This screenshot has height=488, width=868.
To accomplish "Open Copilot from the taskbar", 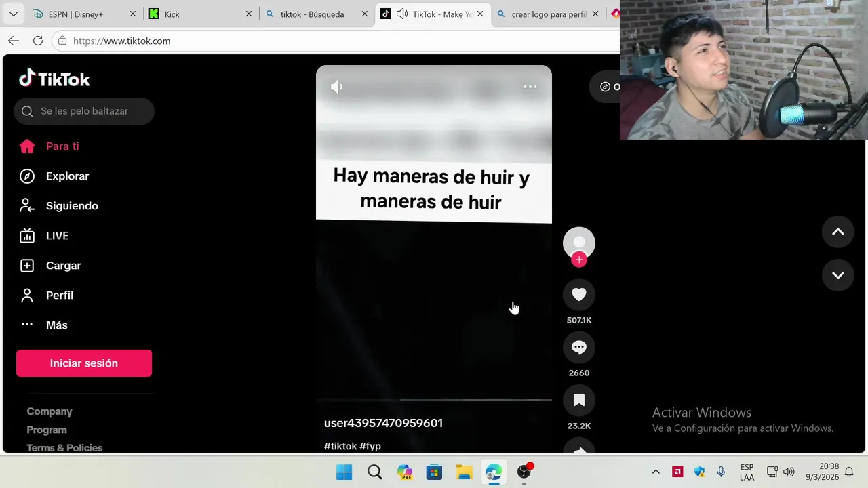I will coord(405,472).
